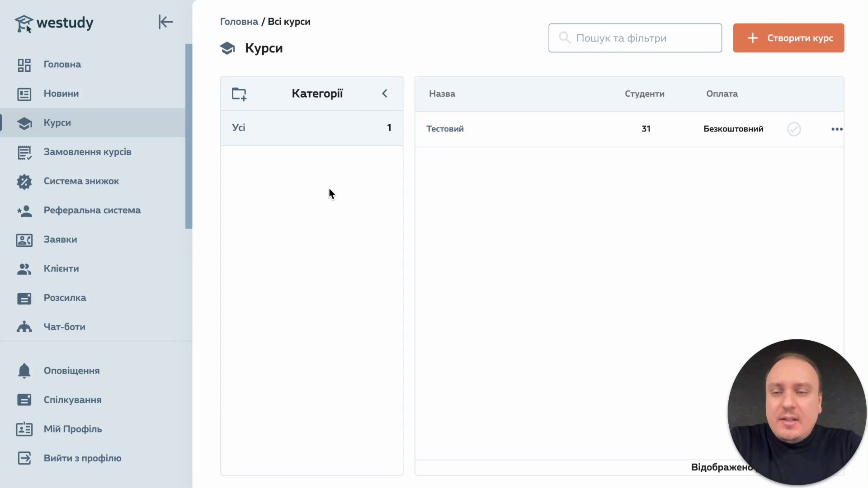868x488 pixels.
Task: Click Головна breadcrumb link
Action: [239, 22]
